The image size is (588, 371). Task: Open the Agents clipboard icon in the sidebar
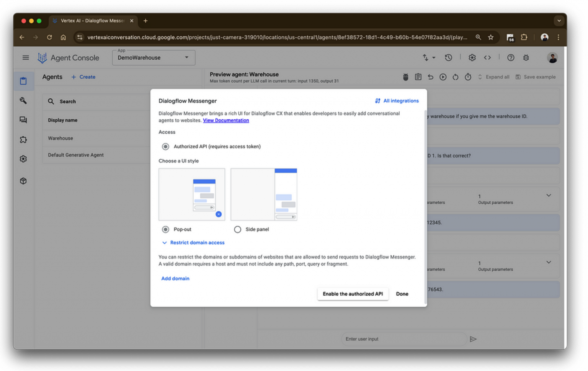tap(23, 81)
